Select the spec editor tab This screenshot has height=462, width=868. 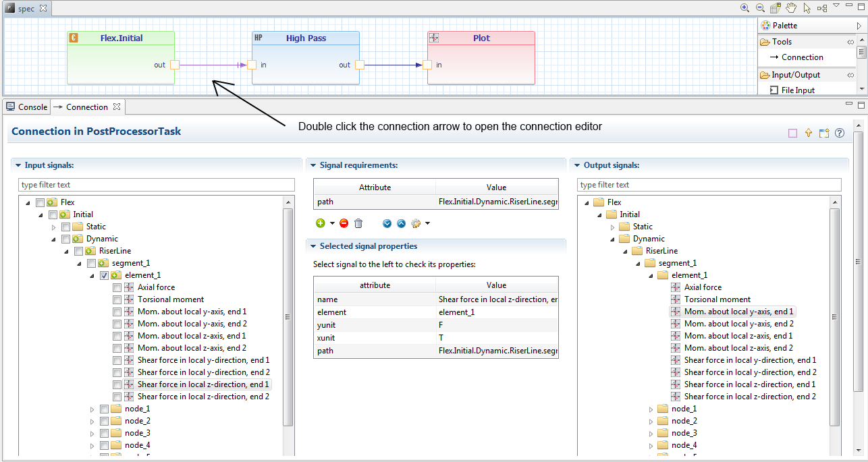(25, 8)
